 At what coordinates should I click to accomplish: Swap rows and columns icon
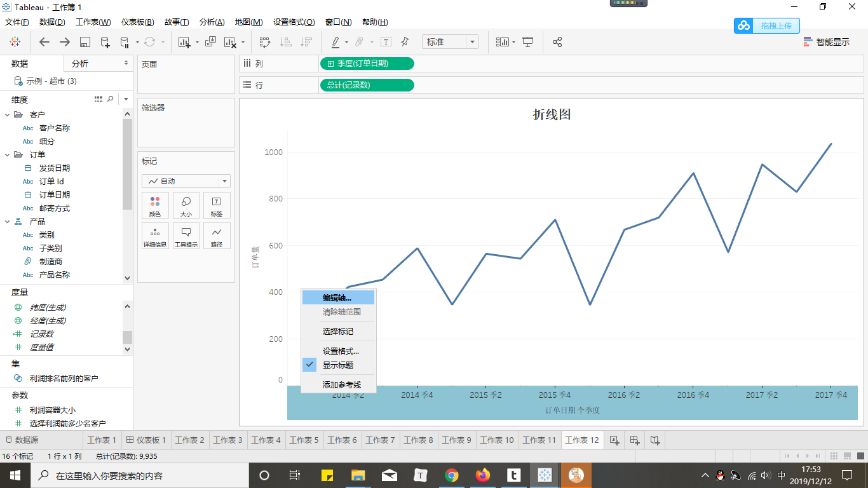click(265, 42)
